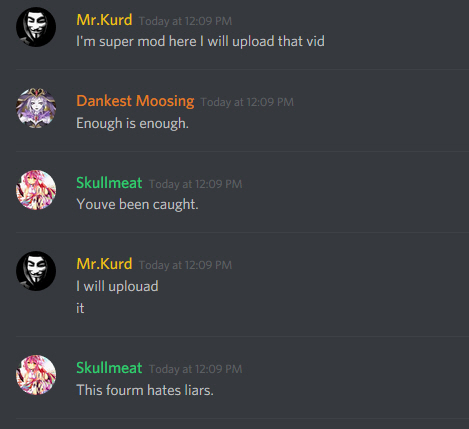
Task: Click the "Youve been caught." message
Action: tap(137, 204)
